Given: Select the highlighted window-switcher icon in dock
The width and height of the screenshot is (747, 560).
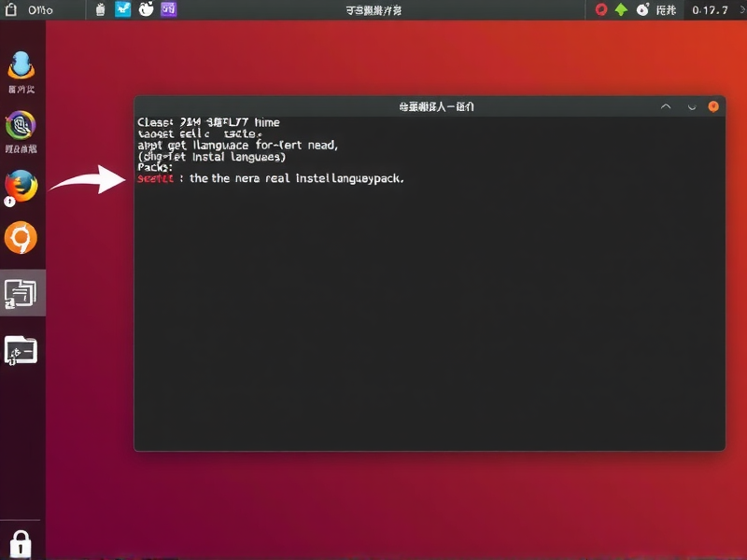Looking at the screenshot, I should pyautogui.click(x=21, y=290).
